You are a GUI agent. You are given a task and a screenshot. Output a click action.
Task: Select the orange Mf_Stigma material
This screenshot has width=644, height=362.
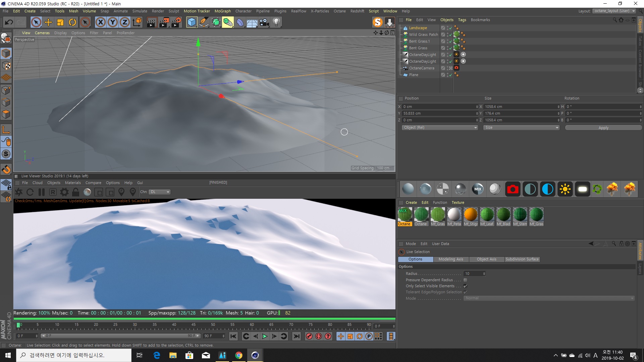(x=470, y=216)
